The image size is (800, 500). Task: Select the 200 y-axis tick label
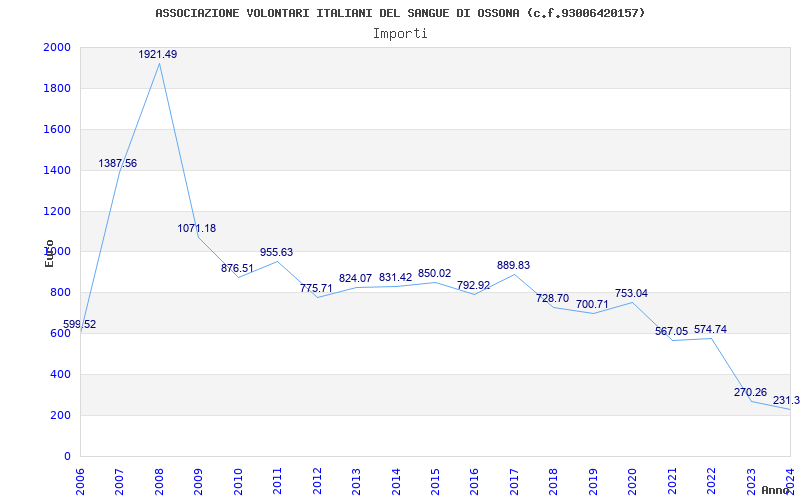(x=61, y=415)
